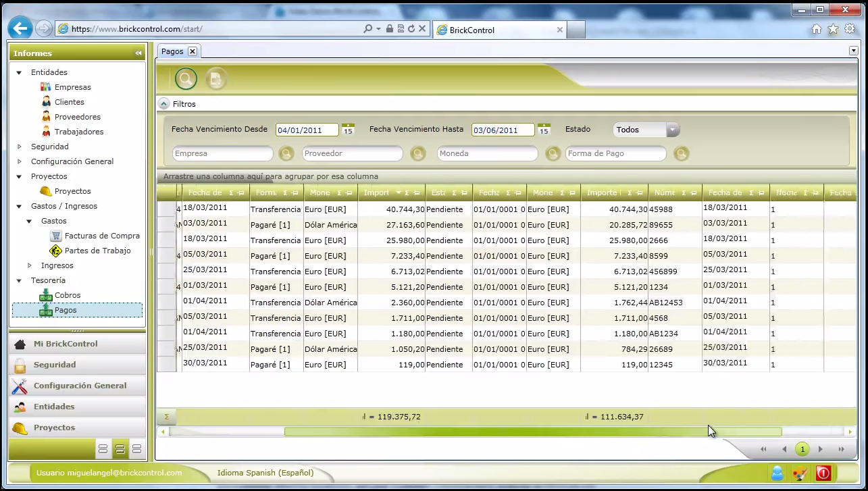Open calendar for Fecha Vencimiento Hasta
Viewport: 868px width, 491px height.
pos(544,130)
